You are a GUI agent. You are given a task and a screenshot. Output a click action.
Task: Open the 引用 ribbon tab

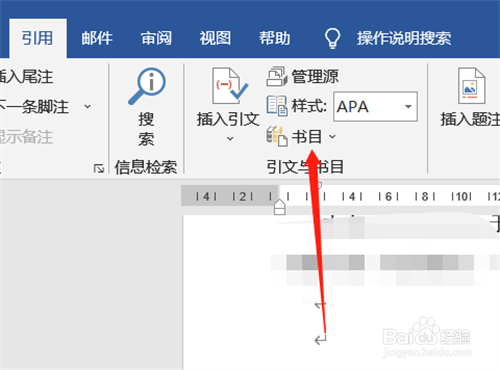[x=38, y=38]
